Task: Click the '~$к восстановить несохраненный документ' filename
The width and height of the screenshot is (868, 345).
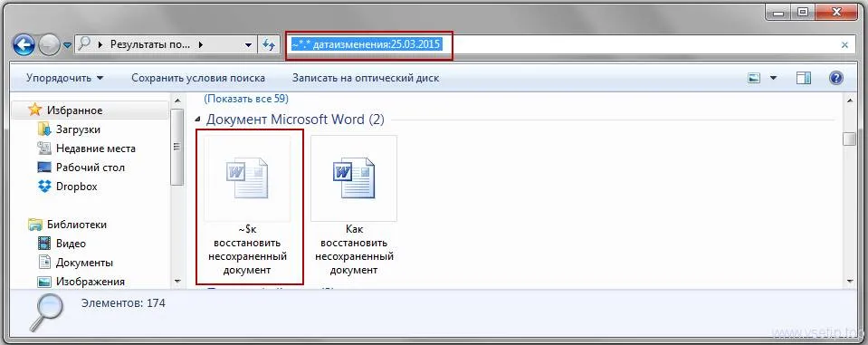Action: [247, 250]
